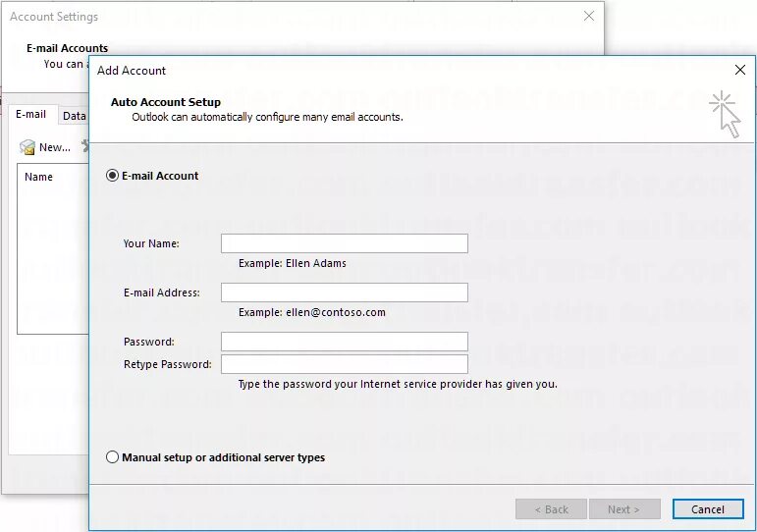Image resolution: width=757 pixels, height=532 pixels.
Task: Click into the E-mail Address field
Action: (x=344, y=293)
